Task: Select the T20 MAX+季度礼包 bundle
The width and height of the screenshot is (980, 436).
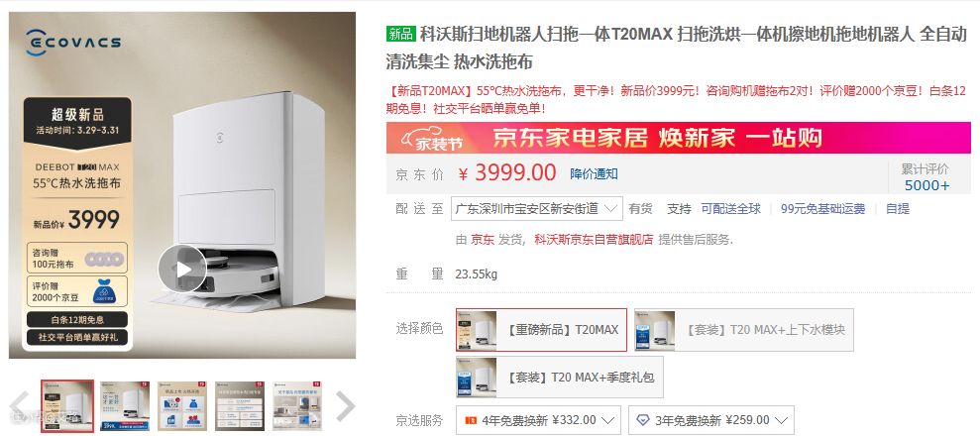Action: (560, 378)
